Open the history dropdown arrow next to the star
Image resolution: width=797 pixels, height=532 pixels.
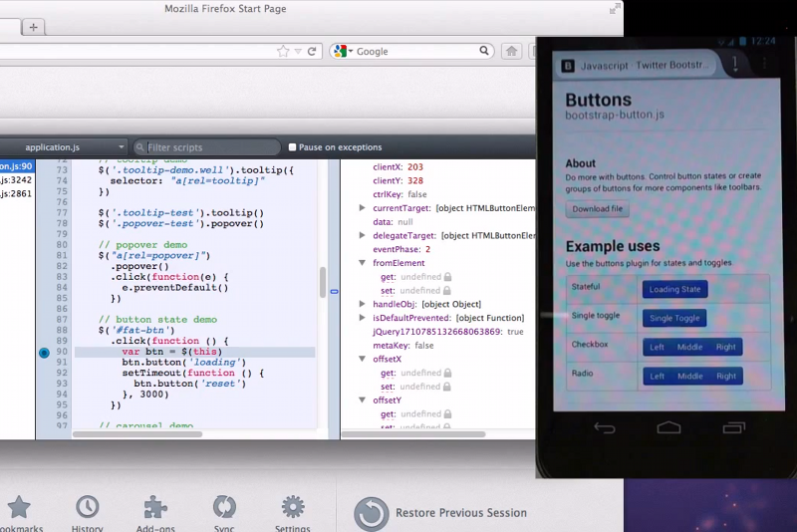pos(298,52)
